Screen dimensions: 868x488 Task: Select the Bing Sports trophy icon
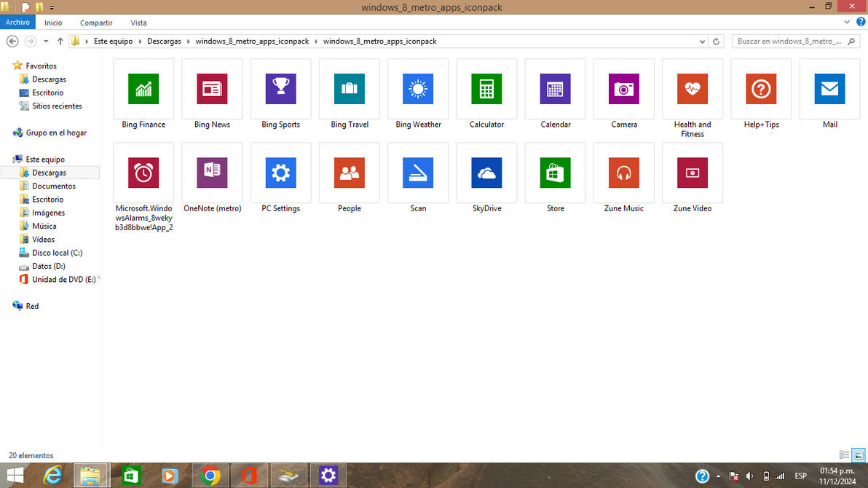280,89
